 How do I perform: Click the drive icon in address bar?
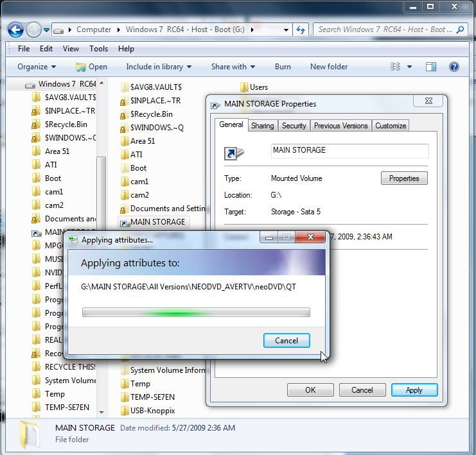(x=58, y=30)
